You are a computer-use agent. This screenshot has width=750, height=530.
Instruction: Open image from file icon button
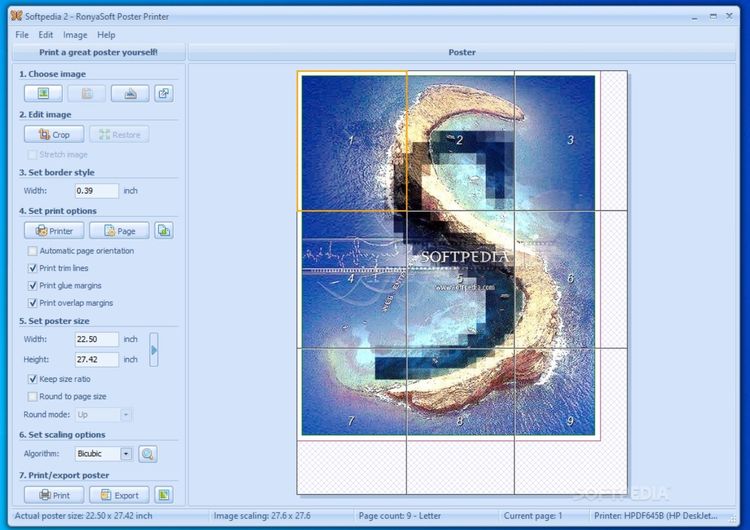(x=43, y=93)
